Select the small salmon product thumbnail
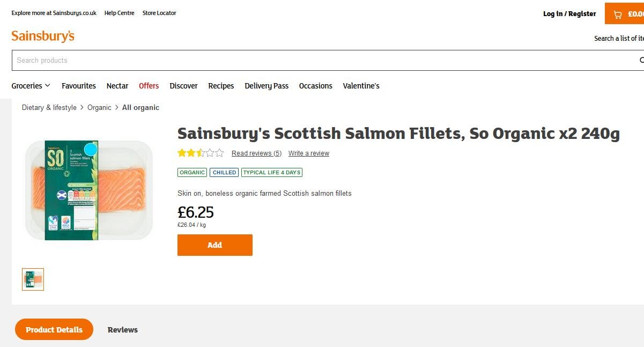Screen dimensions: 644x347 point(33,279)
